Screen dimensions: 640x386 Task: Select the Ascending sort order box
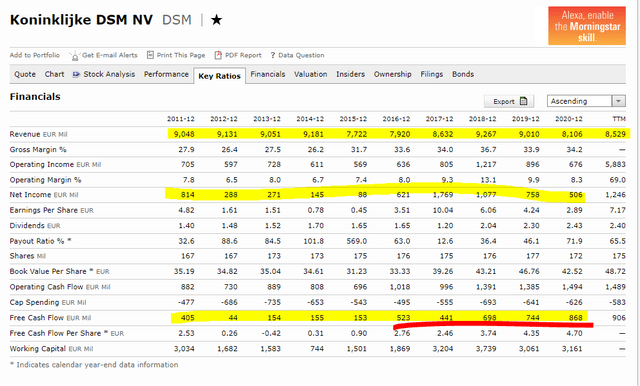586,101
